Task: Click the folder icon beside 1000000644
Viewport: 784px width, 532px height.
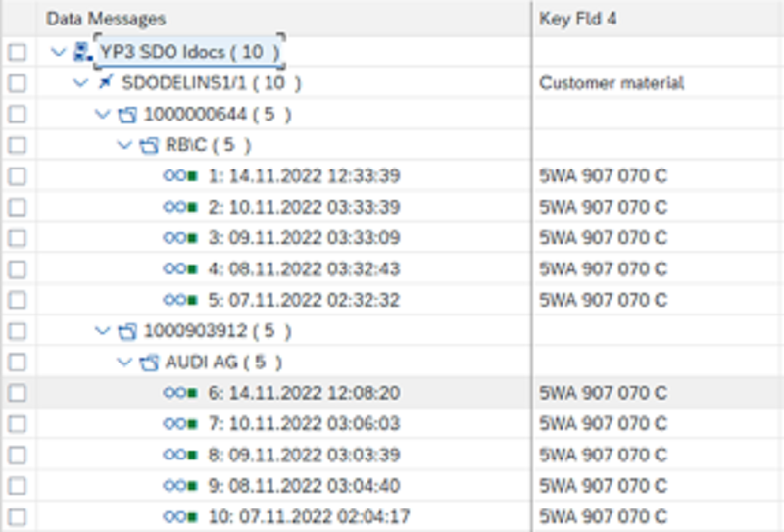Action: pos(127,115)
